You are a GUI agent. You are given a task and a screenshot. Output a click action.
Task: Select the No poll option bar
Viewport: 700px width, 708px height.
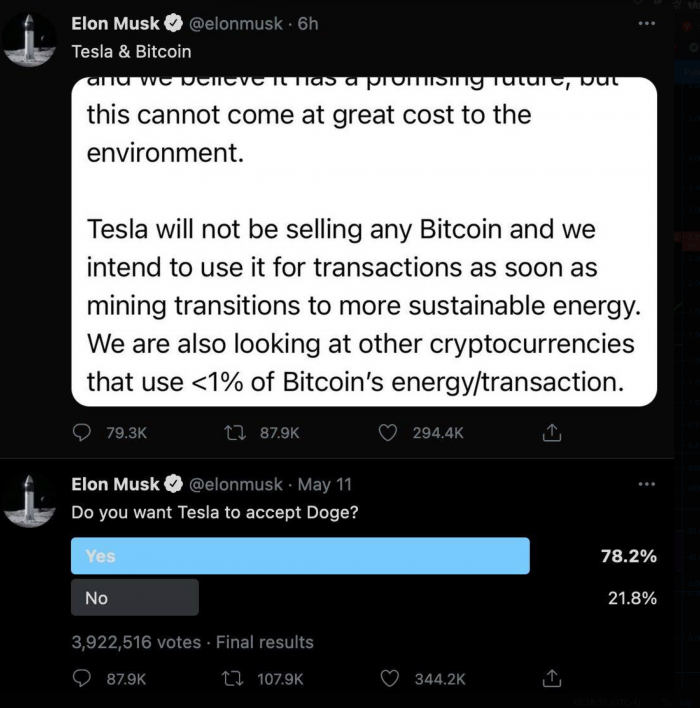[x=135, y=598]
